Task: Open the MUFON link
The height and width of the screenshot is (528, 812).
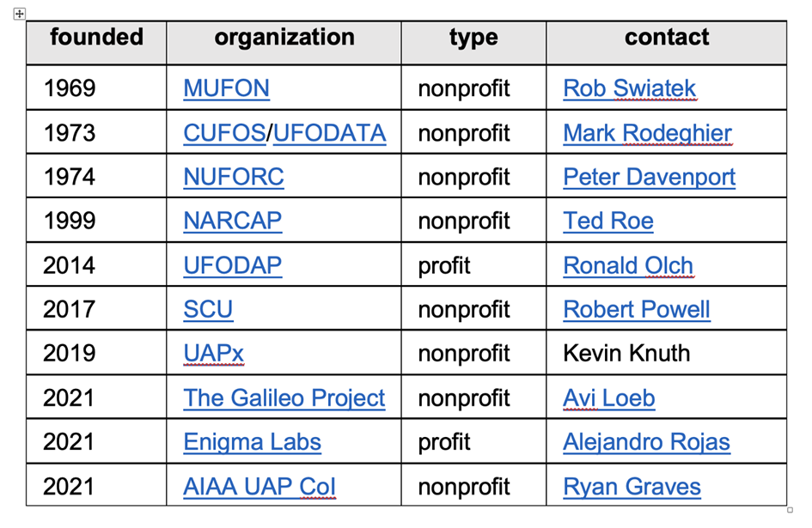Action: (x=226, y=88)
